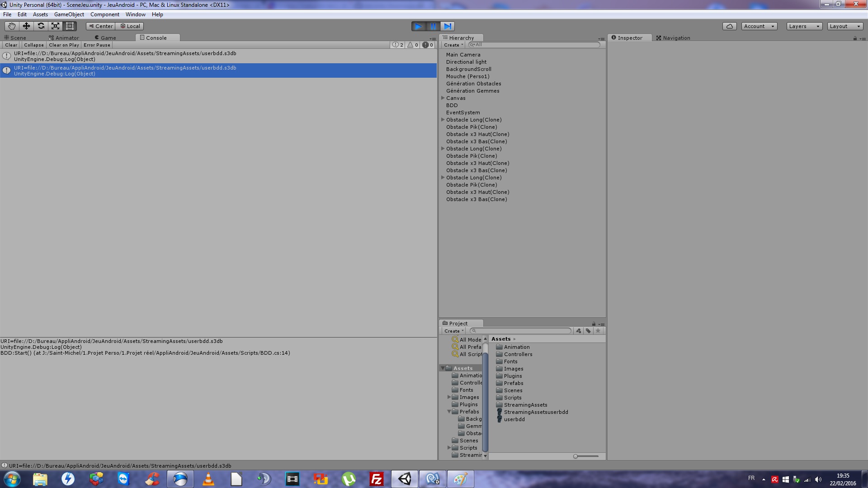Open VLC from taskbar
The width and height of the screenshot is (868, 488).
point(208,479)
